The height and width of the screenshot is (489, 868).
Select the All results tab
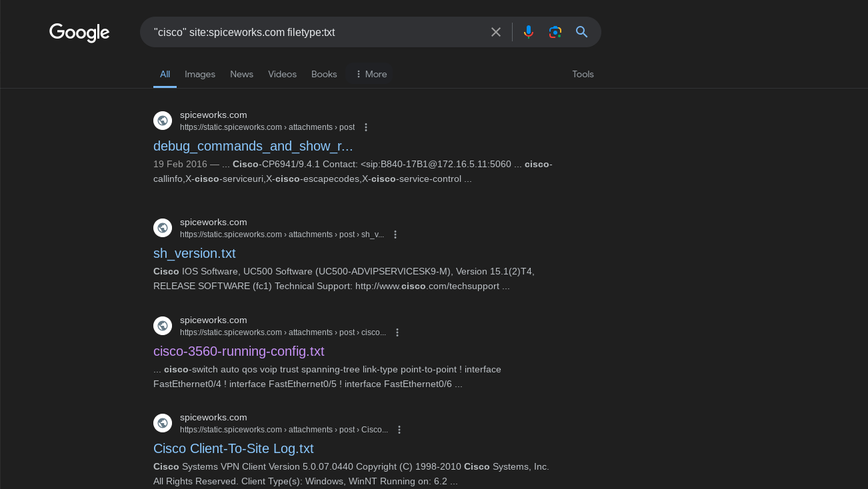pos(165,74)
